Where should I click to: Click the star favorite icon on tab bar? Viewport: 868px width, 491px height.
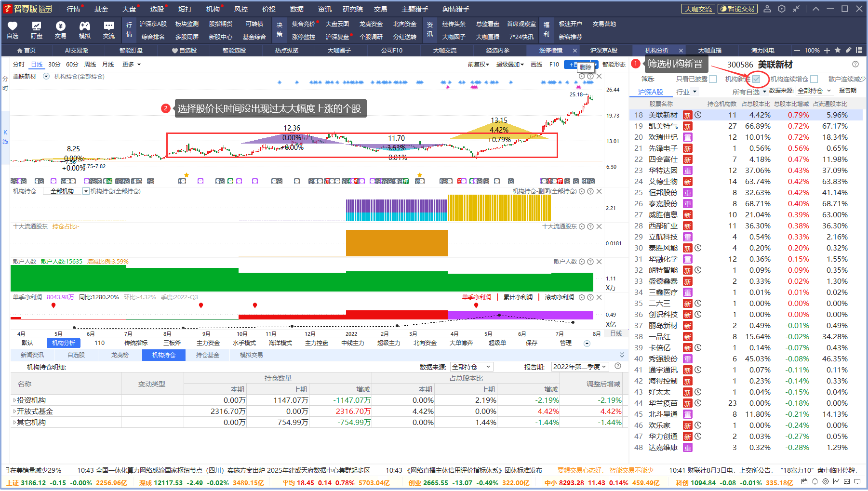pos(838,50)
